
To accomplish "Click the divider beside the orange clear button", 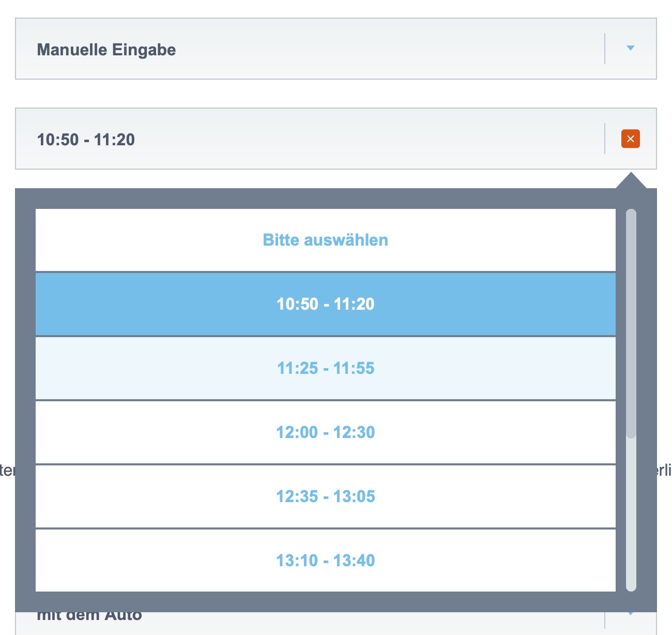I will [605, 139].
